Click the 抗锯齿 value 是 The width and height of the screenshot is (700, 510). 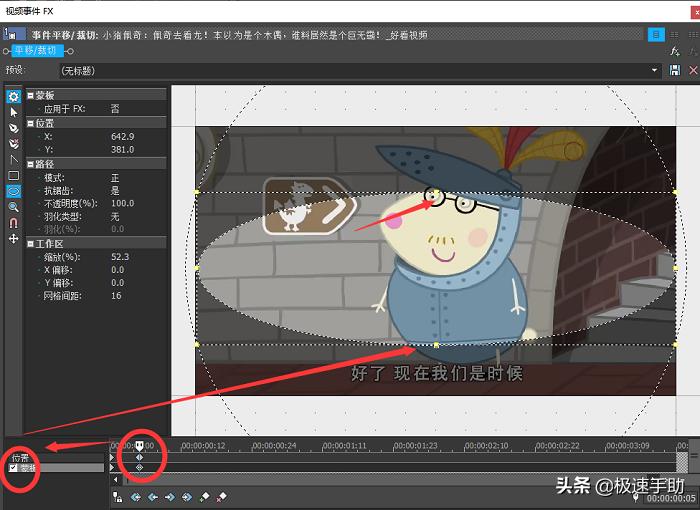pos(115,191)
